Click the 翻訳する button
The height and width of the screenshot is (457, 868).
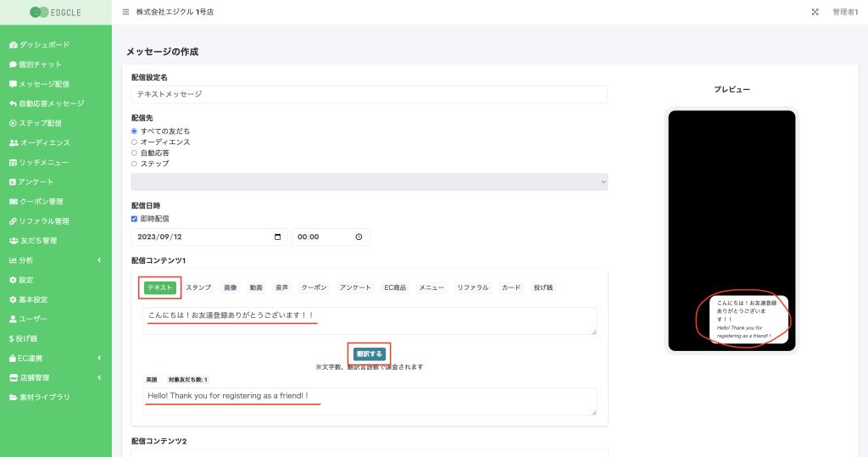pyautogui.click(x=370, y=354)
